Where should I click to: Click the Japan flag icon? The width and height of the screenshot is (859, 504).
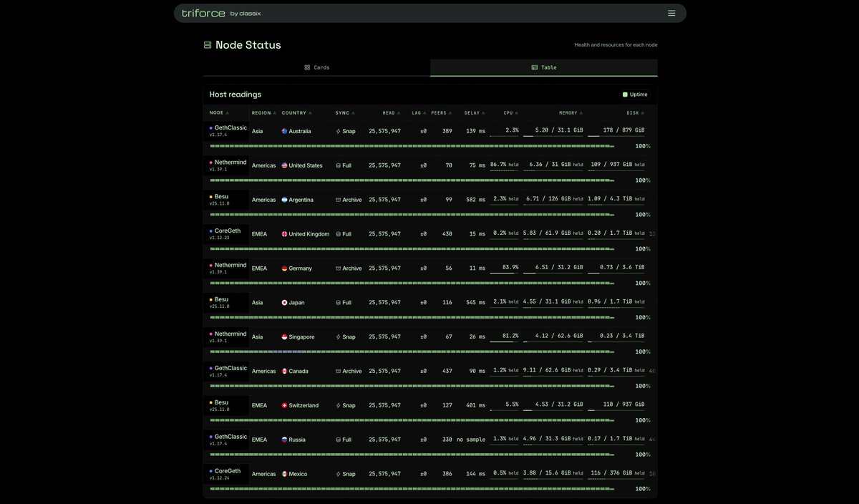284,303
